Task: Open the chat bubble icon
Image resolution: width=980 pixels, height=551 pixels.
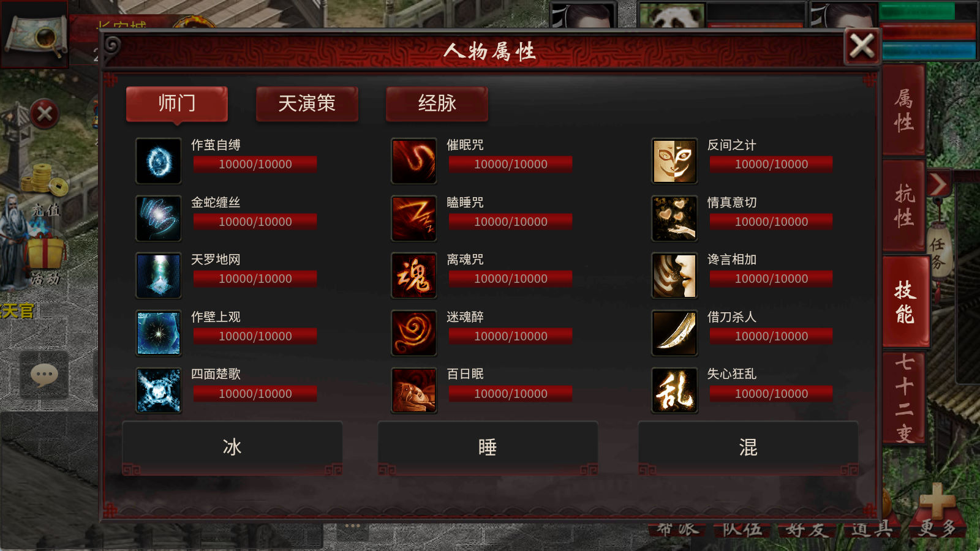Action: tap(44, 375)
